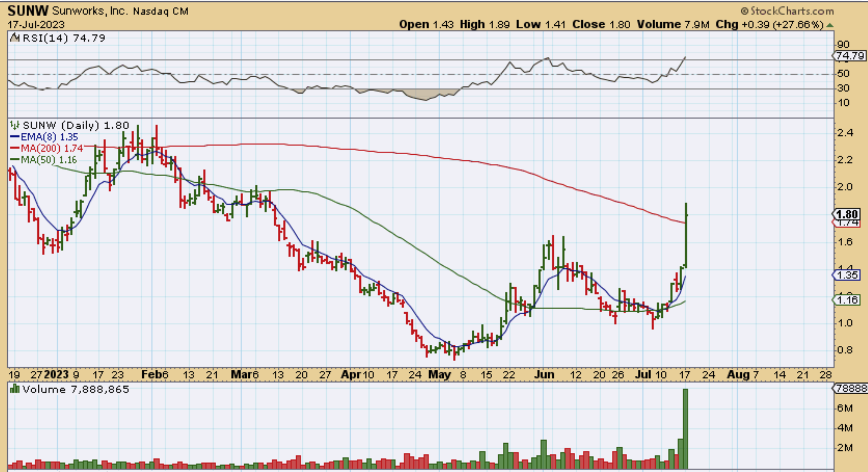Click the green 1.16 MA(50) price tag
The image size is (868, 472).
pos(847,300)
